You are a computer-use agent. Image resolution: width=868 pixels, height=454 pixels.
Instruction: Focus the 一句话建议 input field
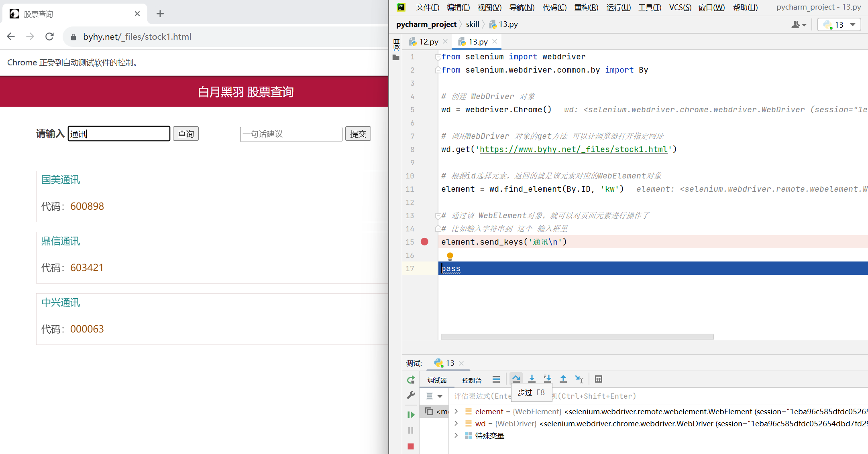pyautogui.click(x=291, y=134)
